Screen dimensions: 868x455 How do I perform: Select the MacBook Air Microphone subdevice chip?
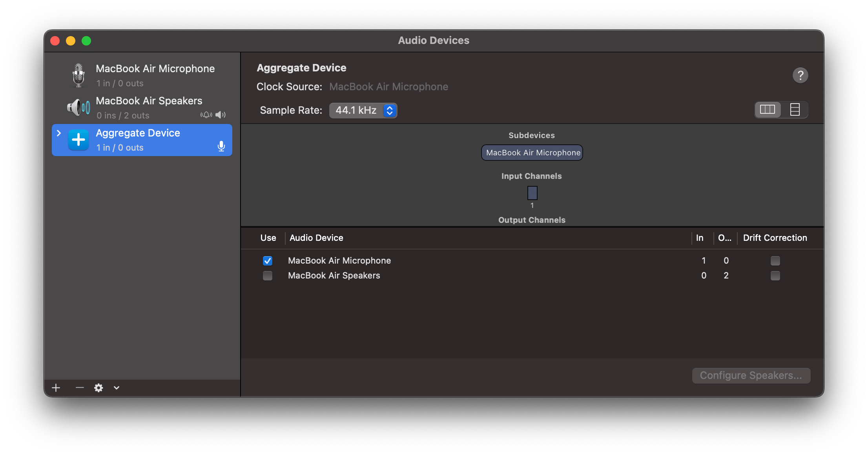pyautogui.click(x=532, y=152)
